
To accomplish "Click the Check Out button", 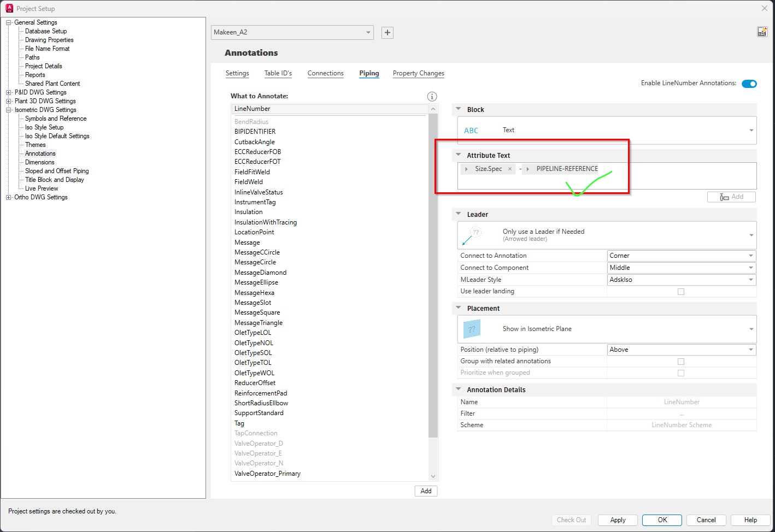I will (x=571, y=520).
